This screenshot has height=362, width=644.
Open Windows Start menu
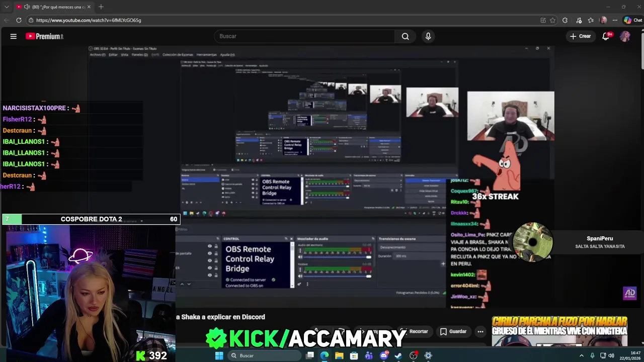pos(219,355)
